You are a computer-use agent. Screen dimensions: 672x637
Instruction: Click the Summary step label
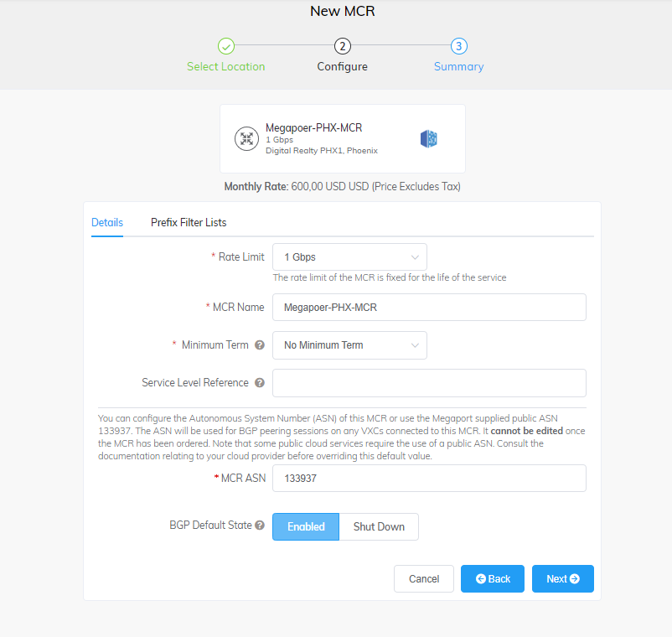(459, 66)
